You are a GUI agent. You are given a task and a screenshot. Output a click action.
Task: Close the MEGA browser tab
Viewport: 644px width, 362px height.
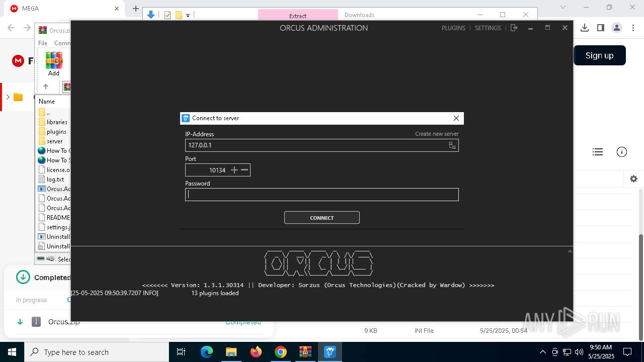pyautogui.click(x=117, y=9)
